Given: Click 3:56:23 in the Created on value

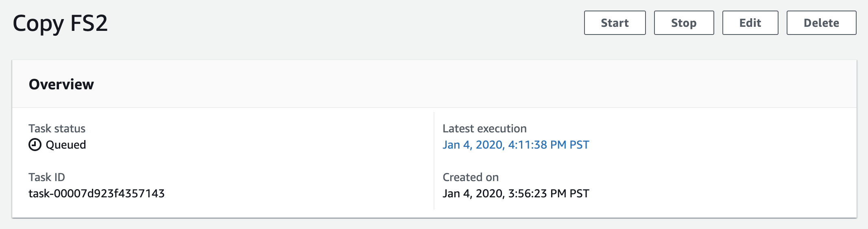Looking at the screenshot, I should pyautogui.click(x=528, y=194).
